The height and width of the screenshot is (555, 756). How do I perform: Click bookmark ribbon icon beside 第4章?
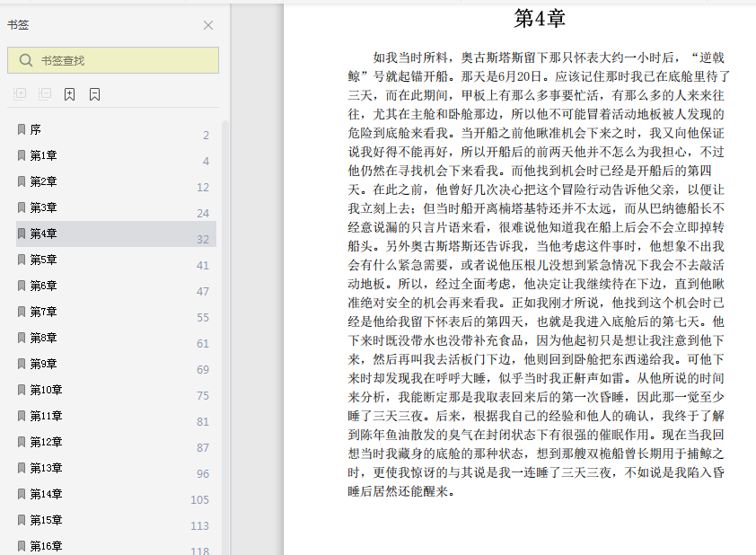pyautogui.click(x=22, y=233)
